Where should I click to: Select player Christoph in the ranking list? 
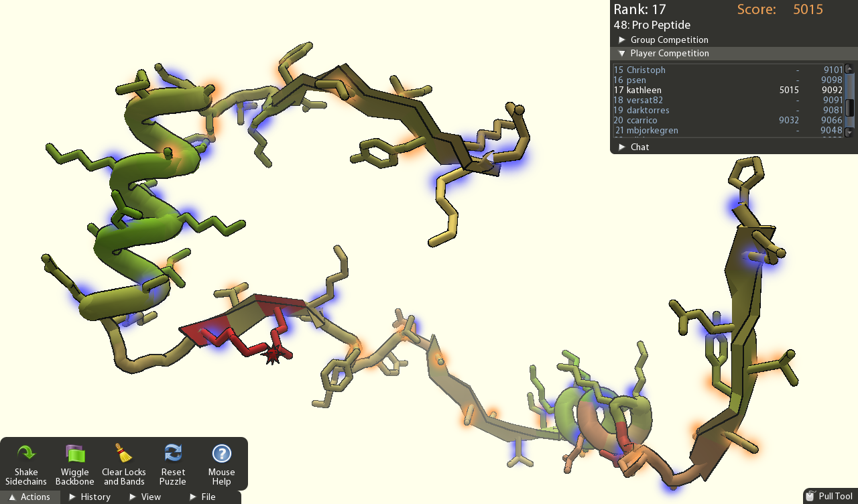point(646,70)
